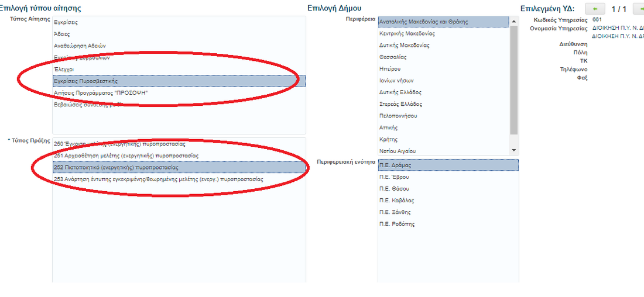This screenshot has width=644, height=297.
Task: Click the previous service green arrow button
Action: [595, 9]
